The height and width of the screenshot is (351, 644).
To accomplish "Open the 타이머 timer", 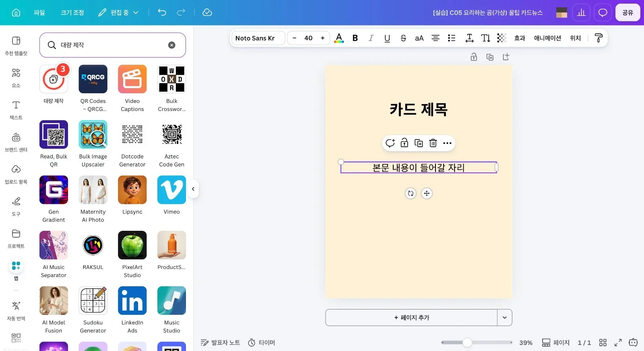I will [x=262, y=343].
